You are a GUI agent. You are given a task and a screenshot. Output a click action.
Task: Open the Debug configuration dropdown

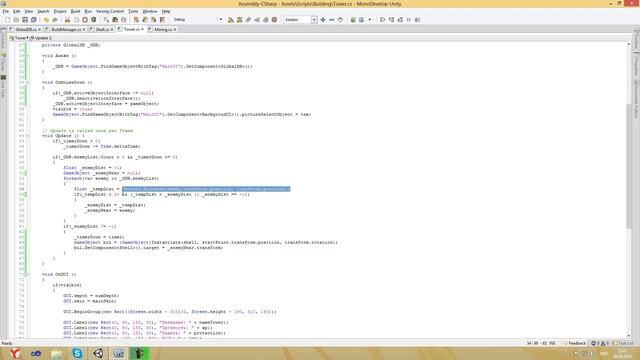(197, 20)
